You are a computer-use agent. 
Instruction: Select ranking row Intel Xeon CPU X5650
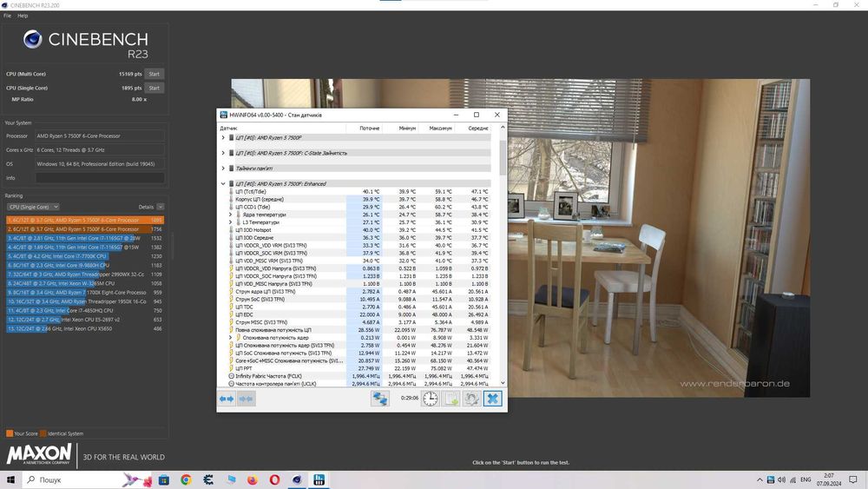tap(85, 328)
